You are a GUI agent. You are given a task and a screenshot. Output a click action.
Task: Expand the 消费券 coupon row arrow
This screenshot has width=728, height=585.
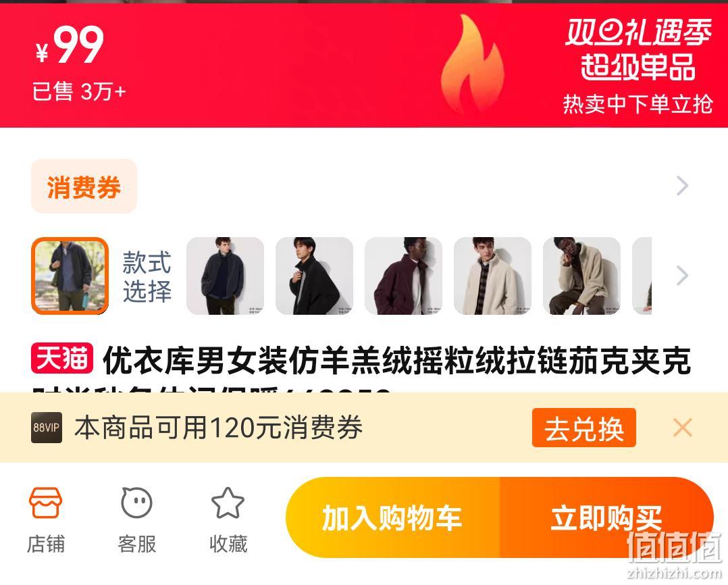coord(683,186)
